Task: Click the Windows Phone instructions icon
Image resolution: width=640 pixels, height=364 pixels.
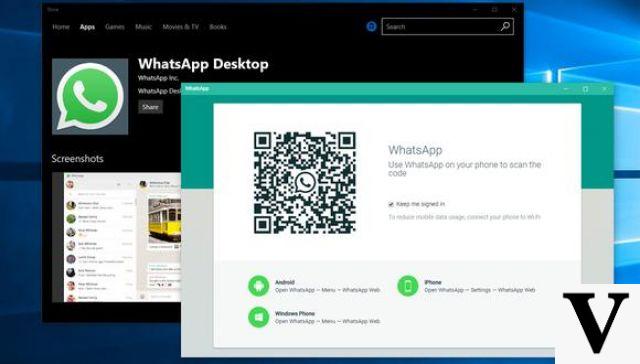Action: [258, 317]
